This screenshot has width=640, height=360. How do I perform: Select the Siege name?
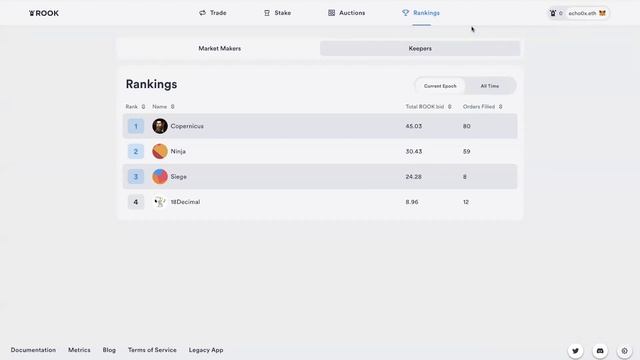tap(178, 177)
